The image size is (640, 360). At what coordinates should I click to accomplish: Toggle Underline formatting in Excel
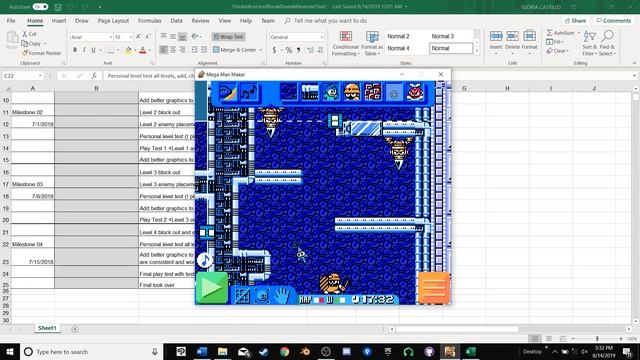click(x=93, y=50)
